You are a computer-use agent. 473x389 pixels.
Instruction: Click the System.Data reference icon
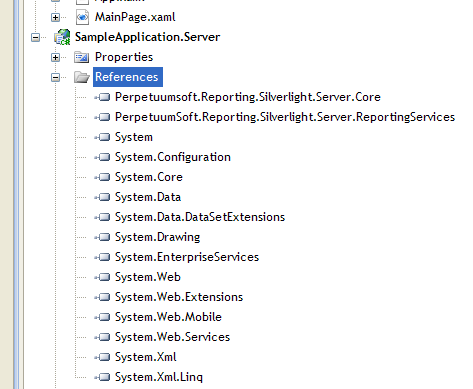click(x=102, y=197)
